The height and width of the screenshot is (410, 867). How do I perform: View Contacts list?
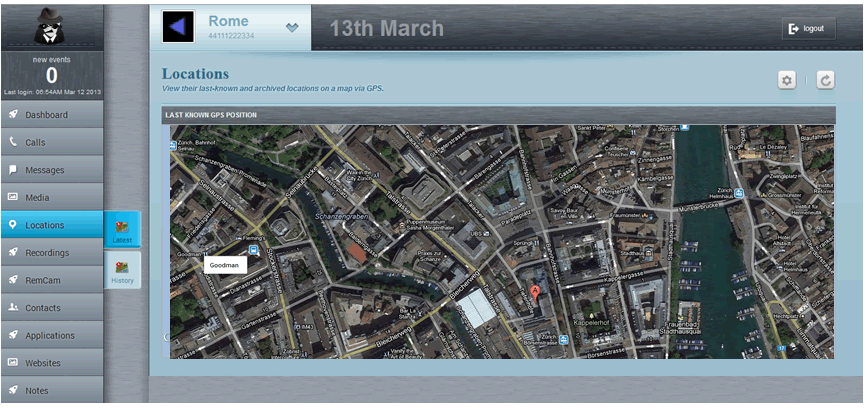(51, 308)
